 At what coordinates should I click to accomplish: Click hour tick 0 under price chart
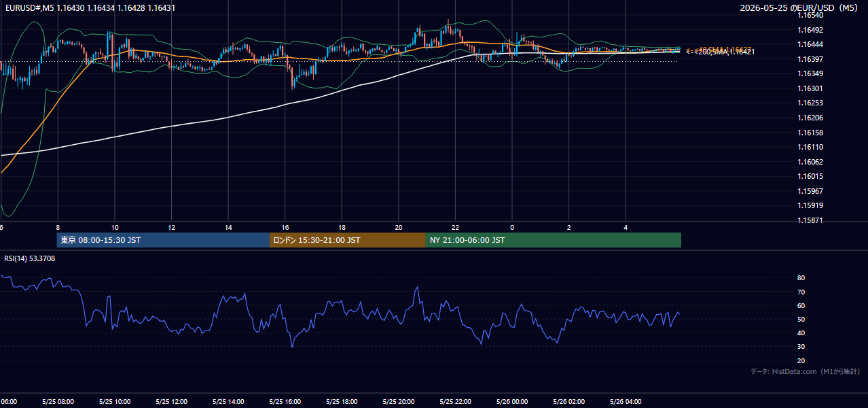pos(512,227)
